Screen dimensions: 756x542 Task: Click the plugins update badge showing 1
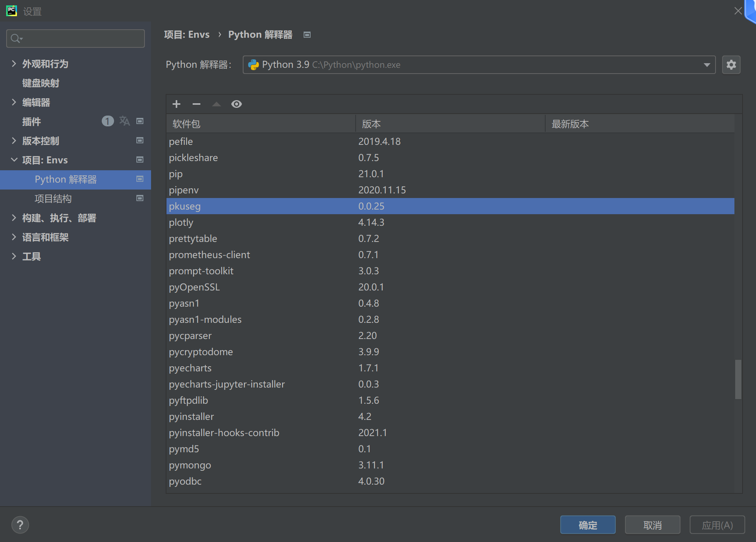click(x=108, y=121)
